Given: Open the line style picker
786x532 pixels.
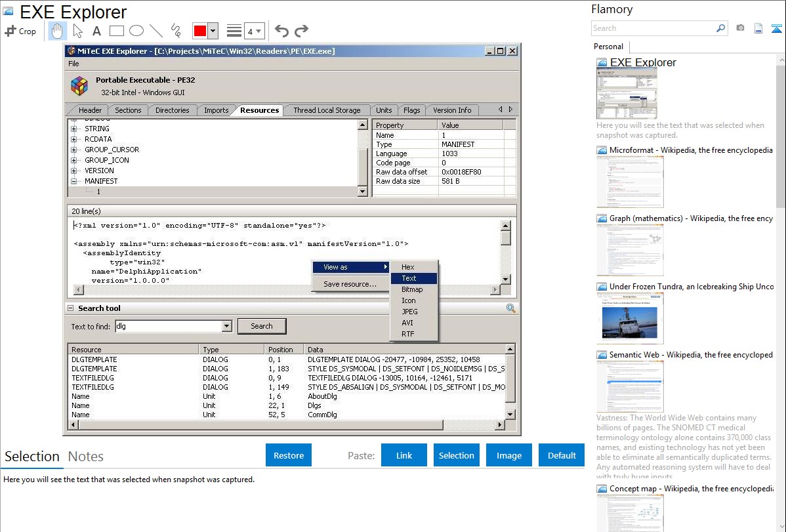Looking at the screenshot, I should [234, 31].
